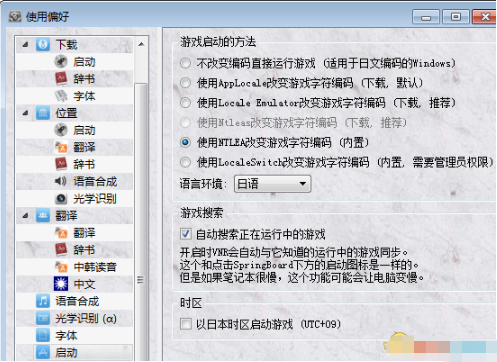Click the 启动 icon under 下载
Image resolution: width=497 pixels, height=362 pixels.
(x=61, y=62)
